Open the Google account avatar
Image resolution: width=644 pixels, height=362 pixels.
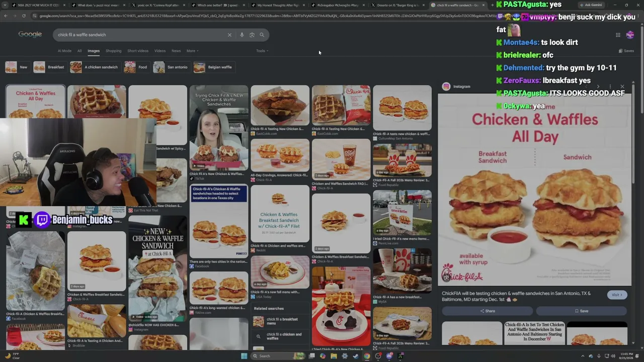630,35
